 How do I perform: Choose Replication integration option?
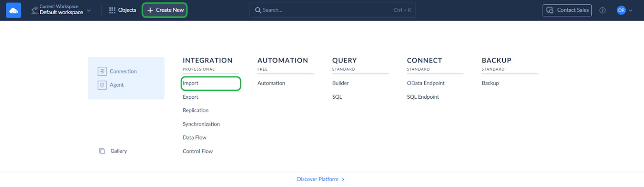[195, 111]
